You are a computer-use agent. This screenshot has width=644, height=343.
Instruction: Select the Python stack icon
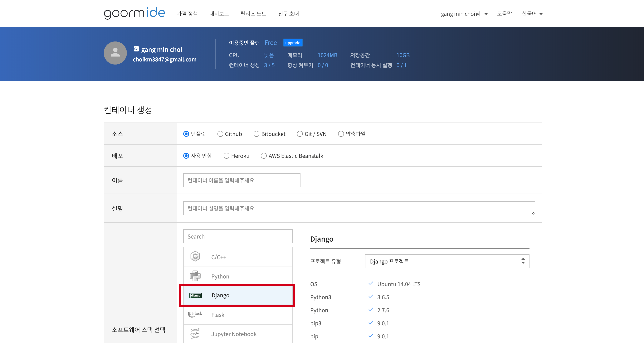(x=195, y=276)
